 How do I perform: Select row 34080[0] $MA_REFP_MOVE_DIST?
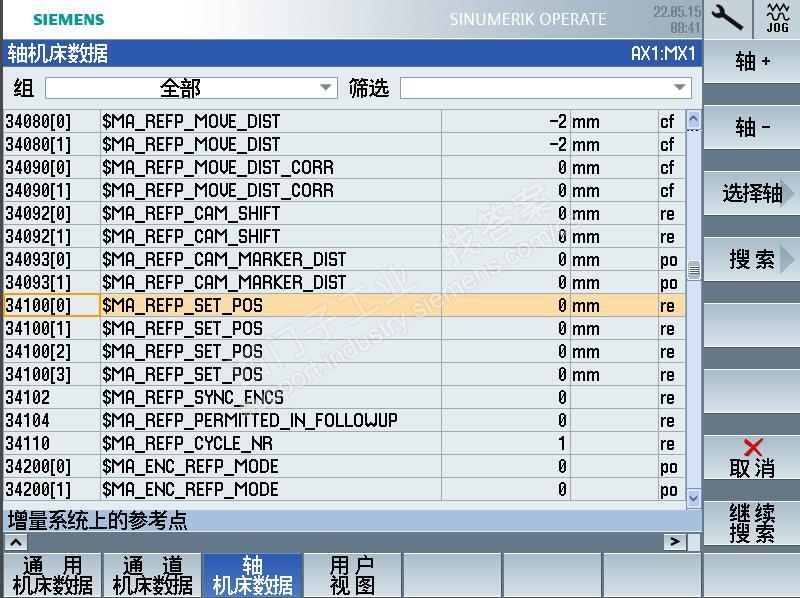click(x=344, y=121)
